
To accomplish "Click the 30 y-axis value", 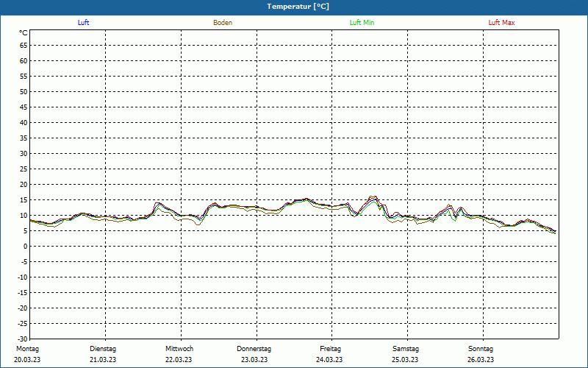I will pos(24,154).
